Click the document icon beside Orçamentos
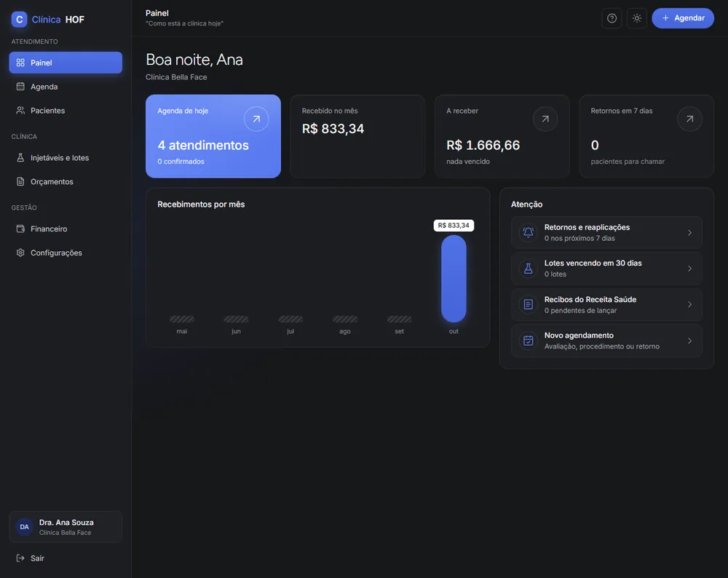728x578 pixels. pyautogui.click(x=20, y=181)
